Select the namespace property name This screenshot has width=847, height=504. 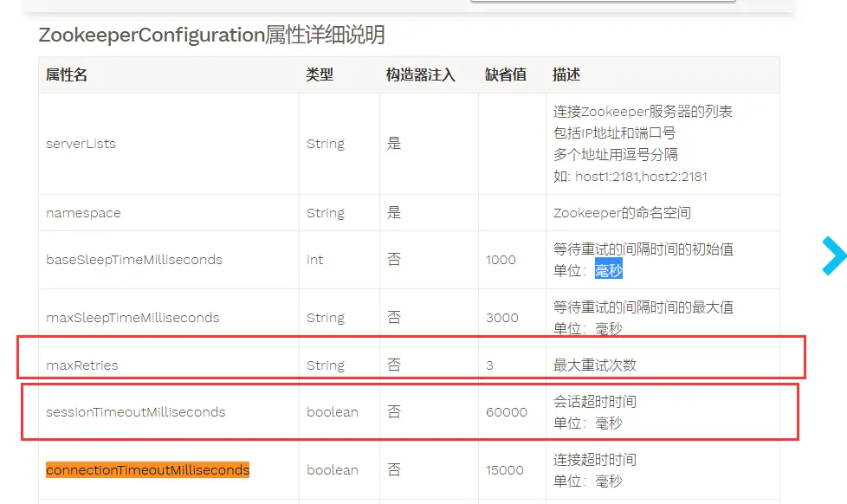[x=83, y=213]
